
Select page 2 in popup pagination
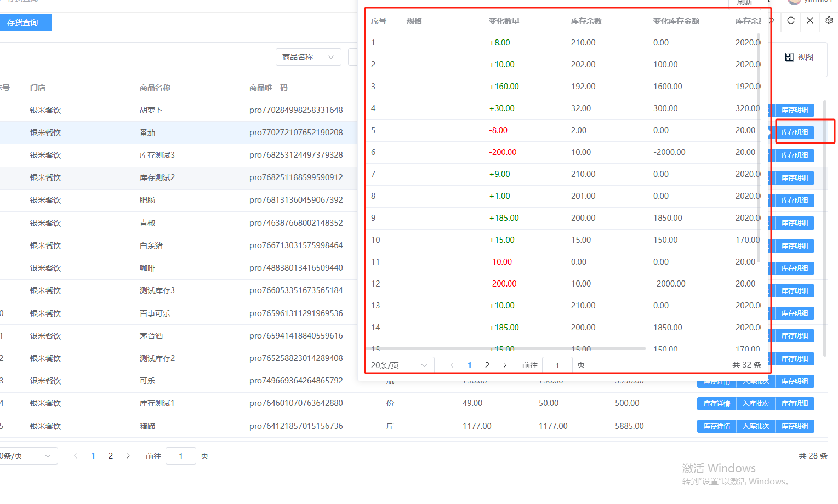click(x=487, y=365)
